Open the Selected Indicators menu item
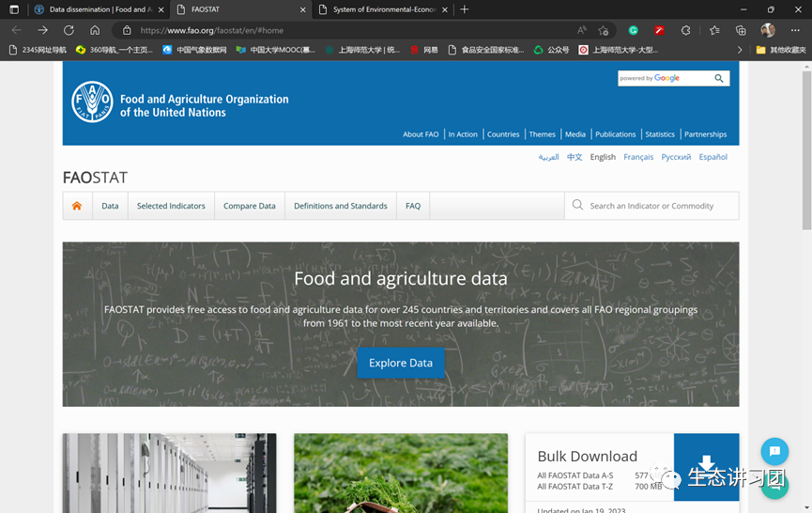This screenshot has width=812, height=513. [x=171, y=206]
